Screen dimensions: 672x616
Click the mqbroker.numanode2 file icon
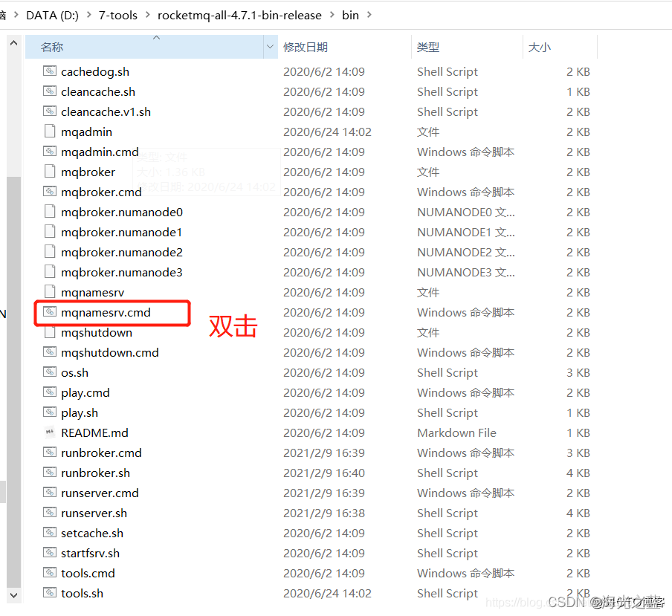50,251
